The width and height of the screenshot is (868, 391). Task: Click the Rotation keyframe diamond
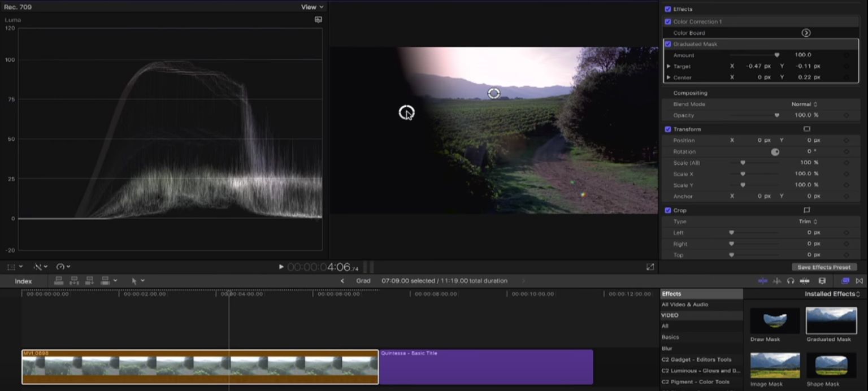point(846,151)
